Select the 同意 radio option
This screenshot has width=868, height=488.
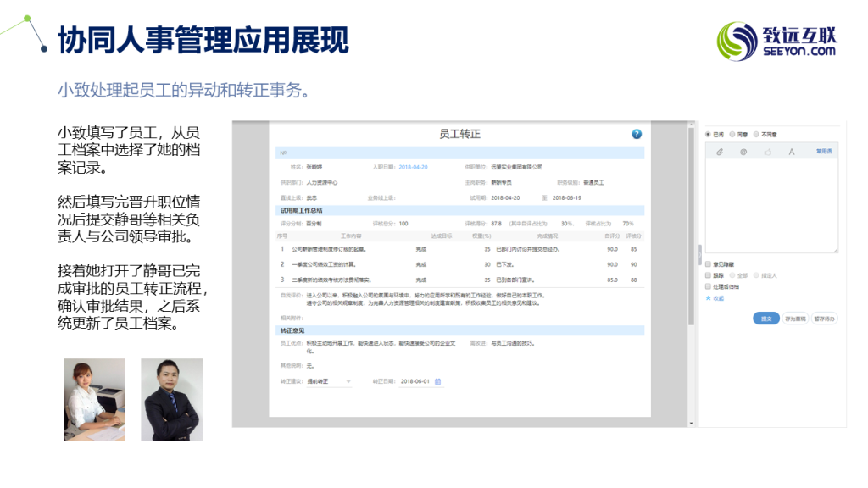732,134
